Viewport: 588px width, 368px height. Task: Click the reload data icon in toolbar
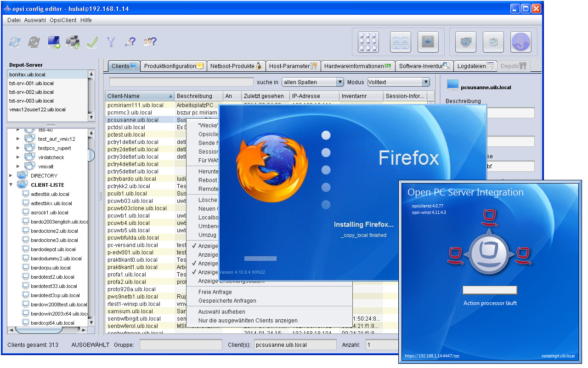(x=15, y=42)
